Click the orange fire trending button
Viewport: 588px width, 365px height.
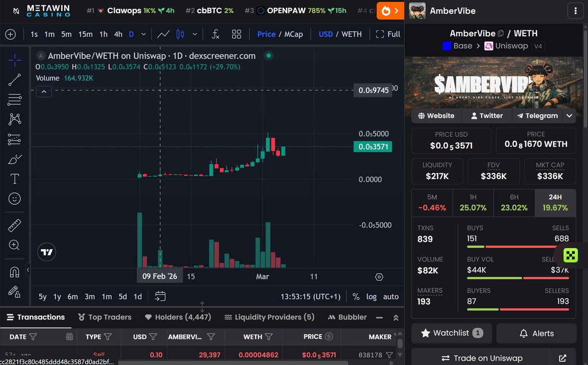click(x=390, y=10)
